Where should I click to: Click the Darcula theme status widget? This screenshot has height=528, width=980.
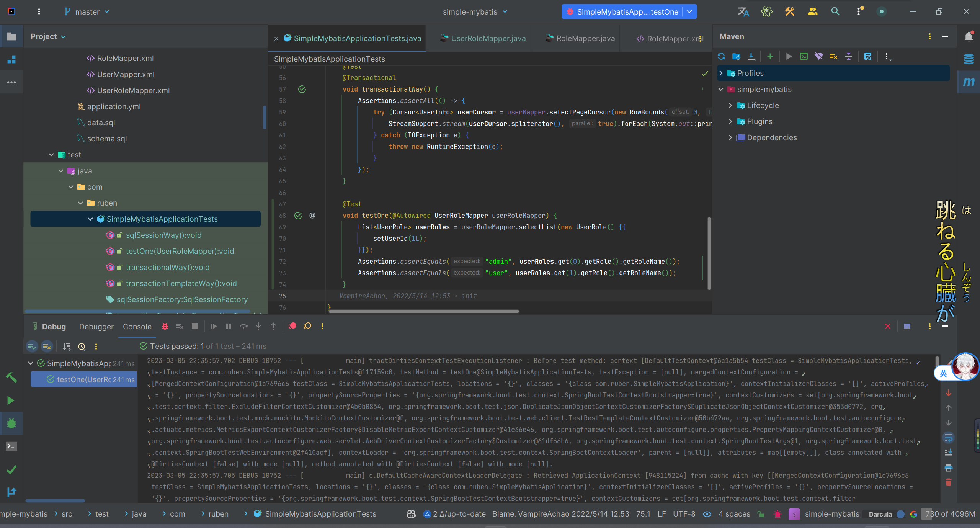point(880,514)
